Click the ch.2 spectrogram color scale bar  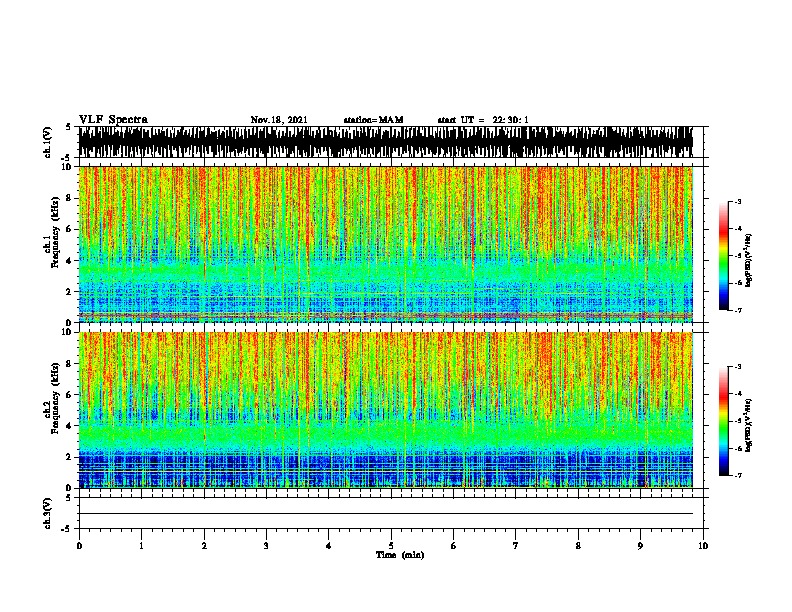(724, 421)
